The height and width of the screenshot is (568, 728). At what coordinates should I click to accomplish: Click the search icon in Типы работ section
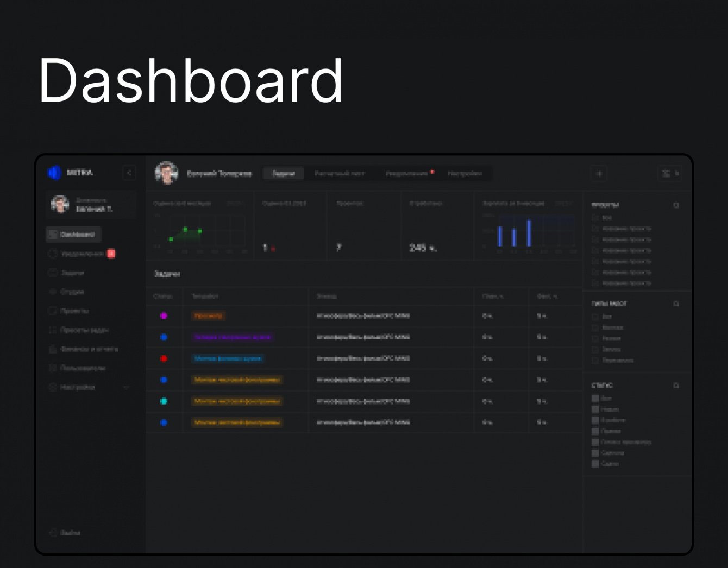[x=676, y=304]
